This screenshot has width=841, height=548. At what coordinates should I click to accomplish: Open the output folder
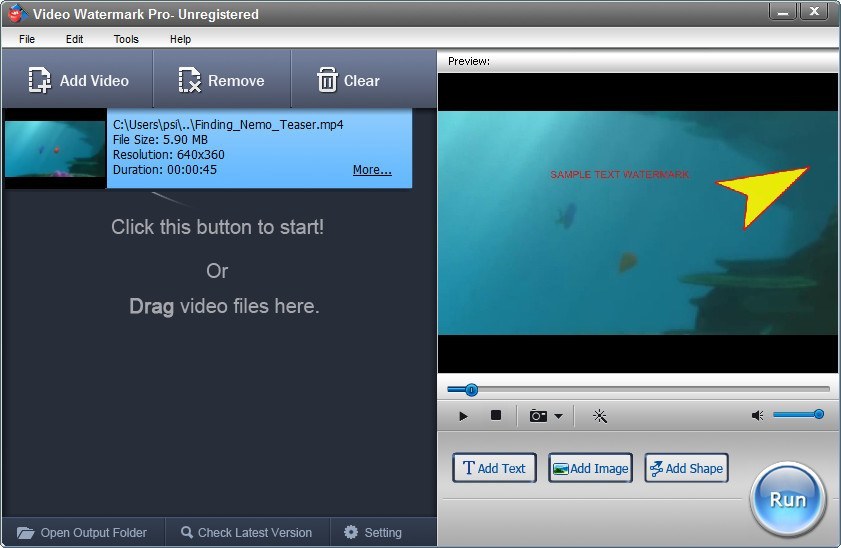(82, 532)
